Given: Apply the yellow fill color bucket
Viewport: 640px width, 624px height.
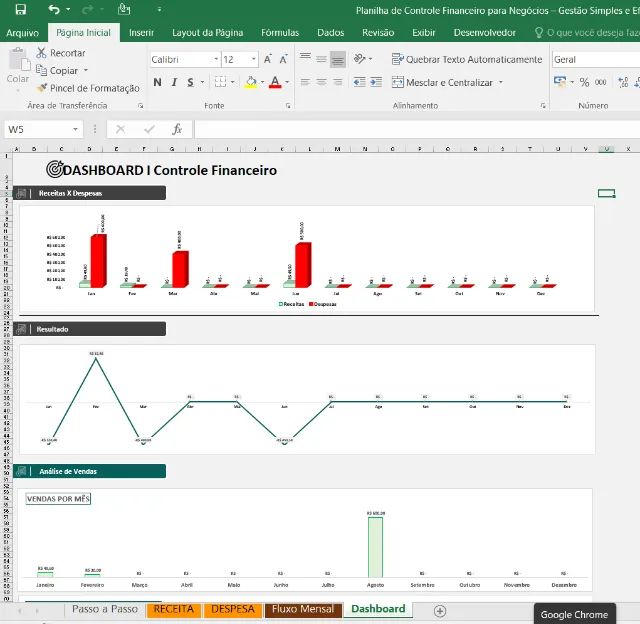Looking at the screenshot, I should [251, 82].
